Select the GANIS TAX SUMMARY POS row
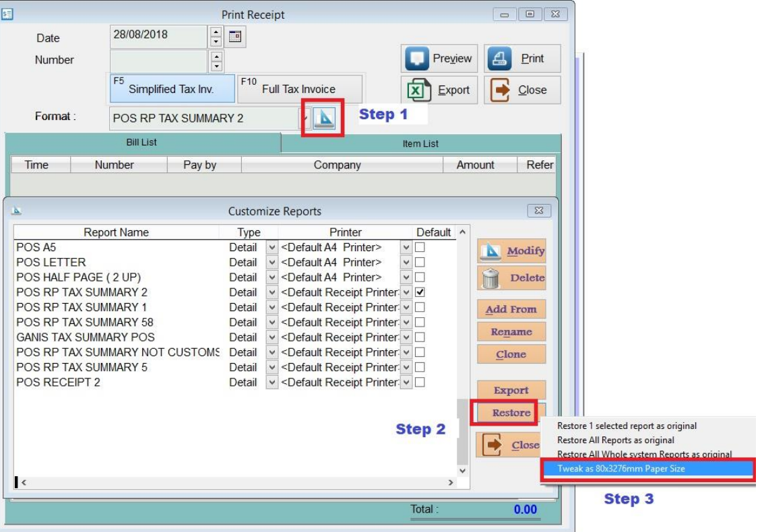 tap(86, 337)
